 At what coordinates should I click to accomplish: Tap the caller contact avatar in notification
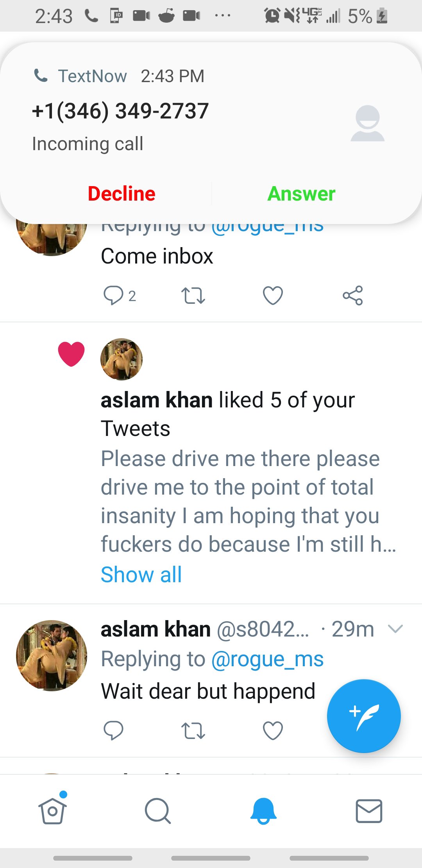[x=367, y=123]
